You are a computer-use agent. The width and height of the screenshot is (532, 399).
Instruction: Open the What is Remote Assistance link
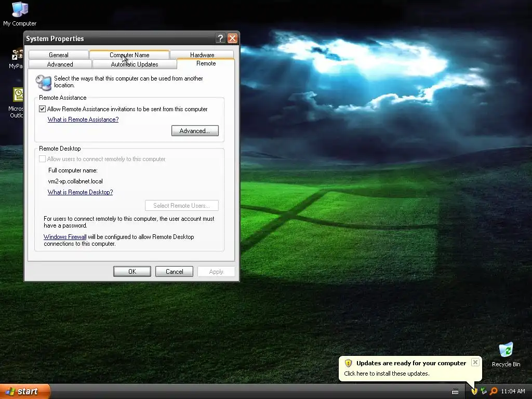(x=83, y=119)
